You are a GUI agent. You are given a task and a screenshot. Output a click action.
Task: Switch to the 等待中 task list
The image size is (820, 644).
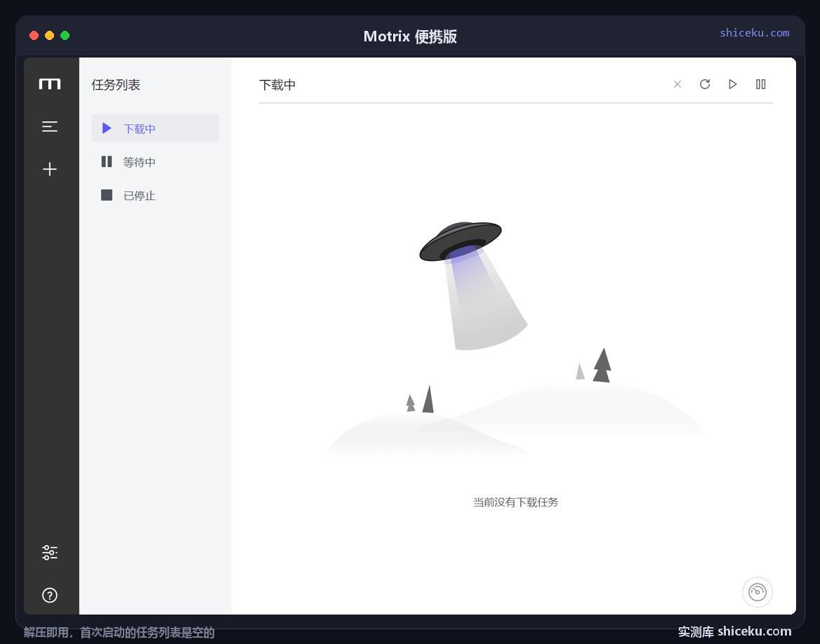click(155, 162)
